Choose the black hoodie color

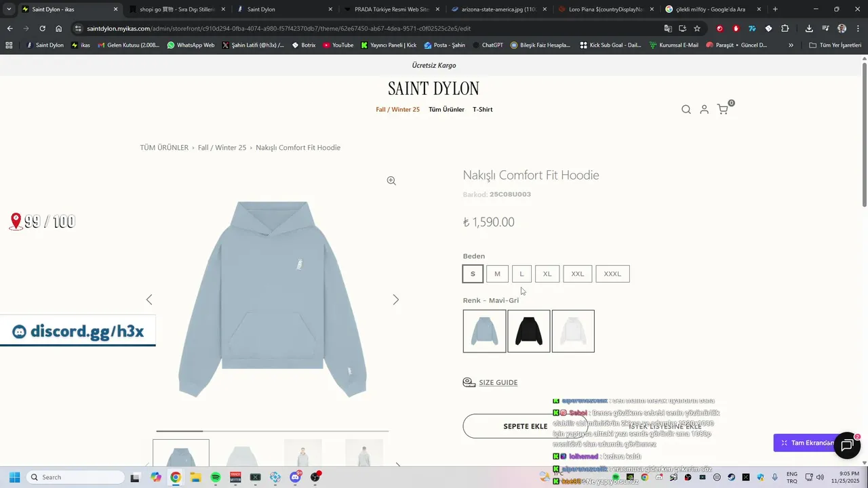pyautogui.click(x=529, y=331)
